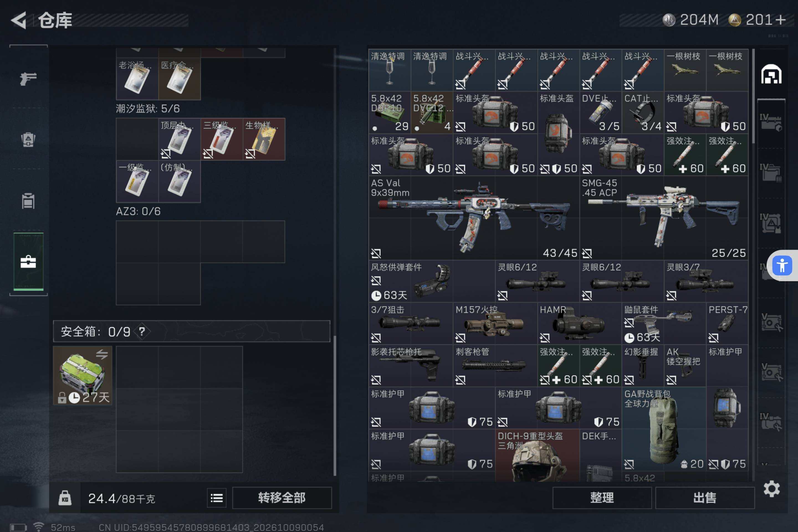Select the AK镂空握把 grip item
This screenshot has height=532, width=798.
685,366
